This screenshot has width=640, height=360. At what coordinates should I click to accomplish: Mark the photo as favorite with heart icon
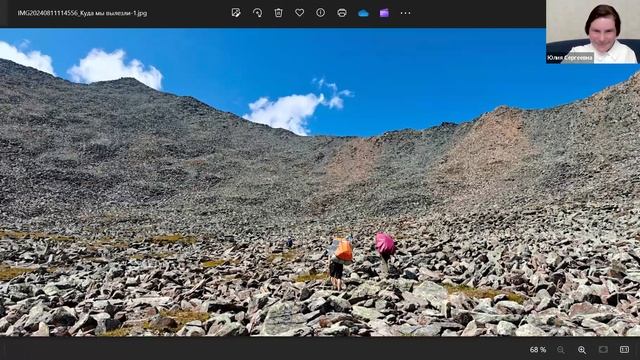click(x=300, y=13)
